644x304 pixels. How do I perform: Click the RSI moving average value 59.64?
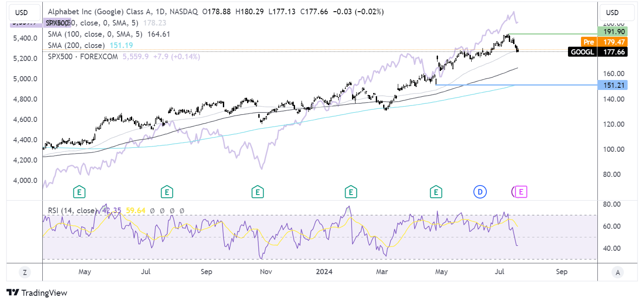tap(135, 211)
